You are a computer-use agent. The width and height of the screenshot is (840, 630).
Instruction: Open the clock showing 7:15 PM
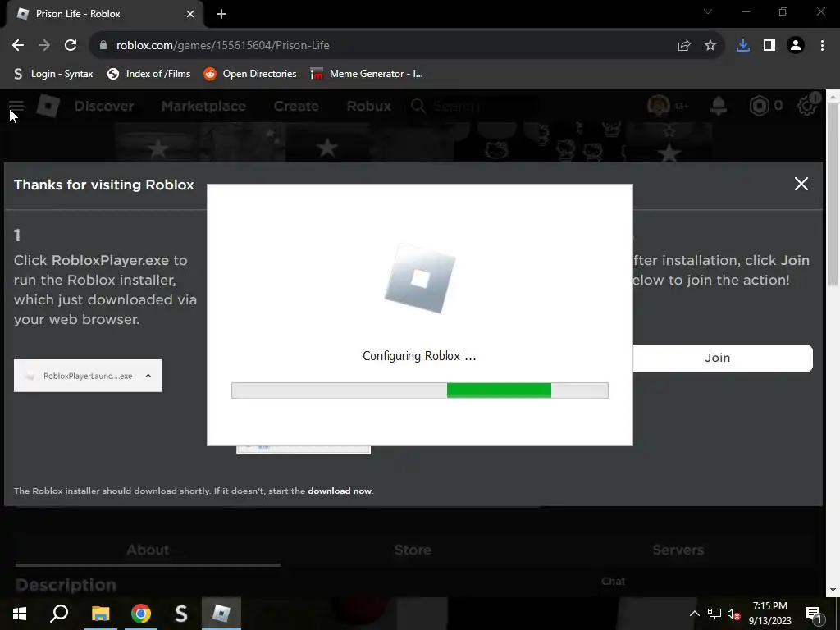click(769, 614)
